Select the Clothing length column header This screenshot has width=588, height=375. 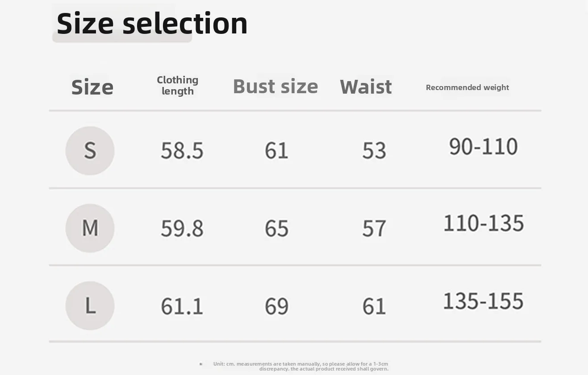pyautogui.click(x=177, y=86)
